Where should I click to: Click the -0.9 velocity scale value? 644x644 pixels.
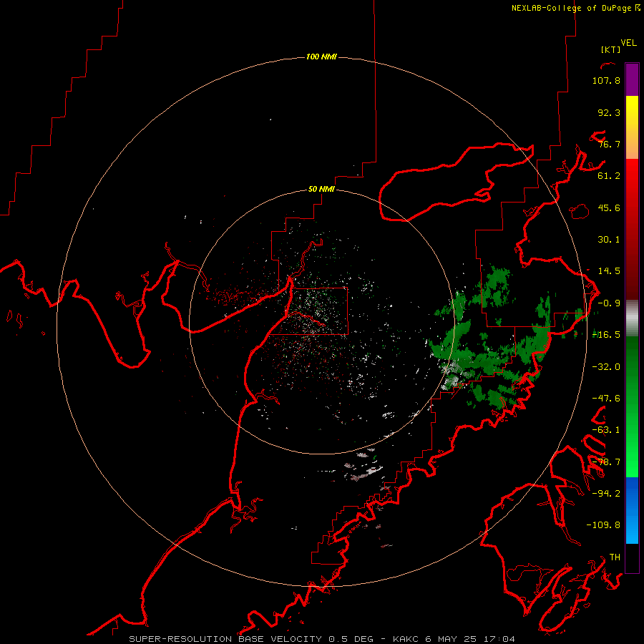click(x=609, y=303)
